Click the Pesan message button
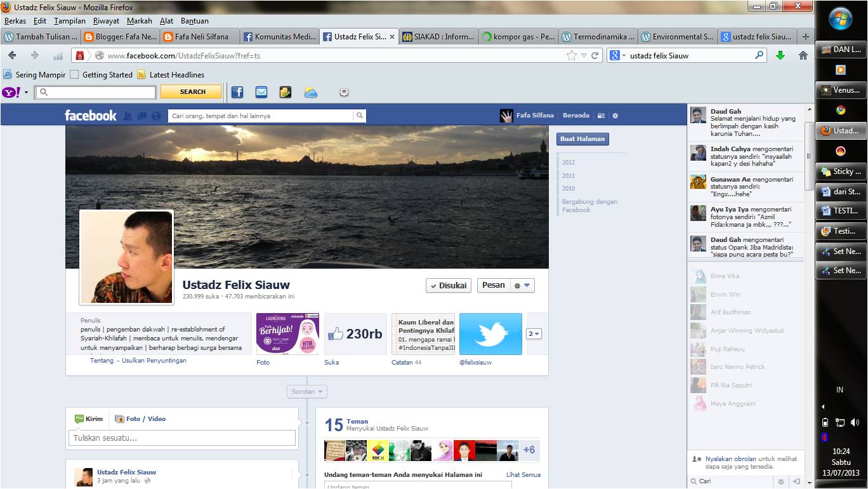 point(494,286)
